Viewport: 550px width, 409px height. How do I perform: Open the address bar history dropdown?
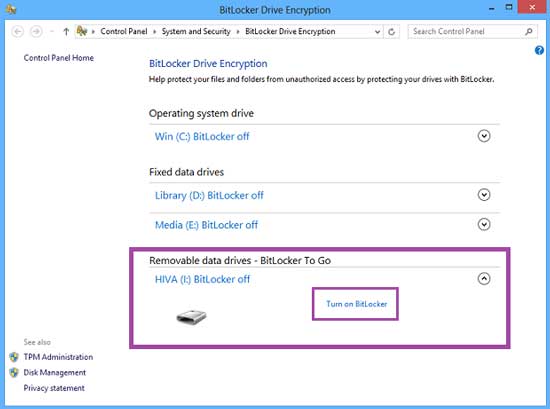tap(377, 32)
